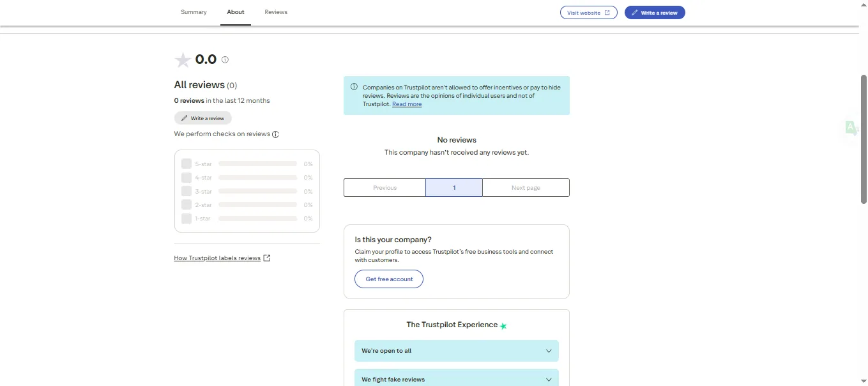Click the No reviews heading
This screenshot has height=386, width=868.
[457, 140]
